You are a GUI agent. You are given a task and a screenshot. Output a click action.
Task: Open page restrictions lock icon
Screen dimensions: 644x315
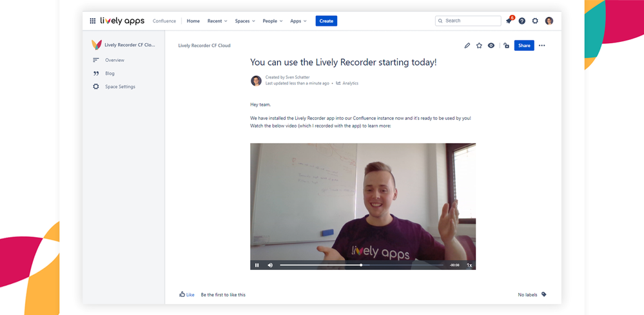(507, 46)
